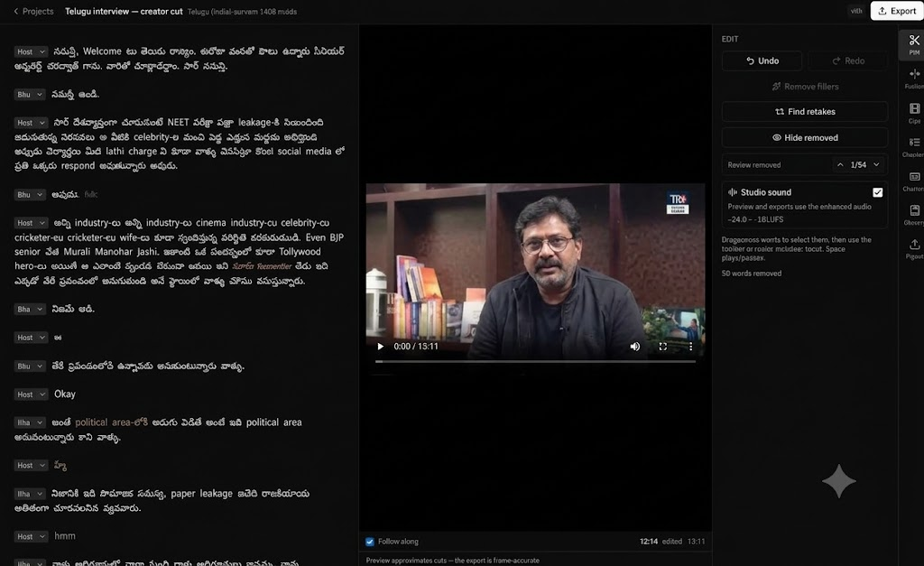Click the word 'Welcome' in first paragraph

tap(102, 51)
